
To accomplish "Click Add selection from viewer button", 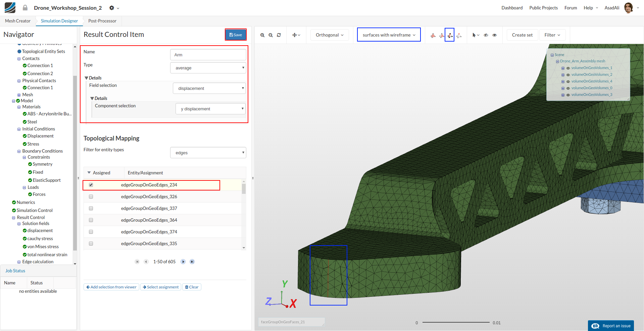I will pyautogui.click(x=111, y=287).
